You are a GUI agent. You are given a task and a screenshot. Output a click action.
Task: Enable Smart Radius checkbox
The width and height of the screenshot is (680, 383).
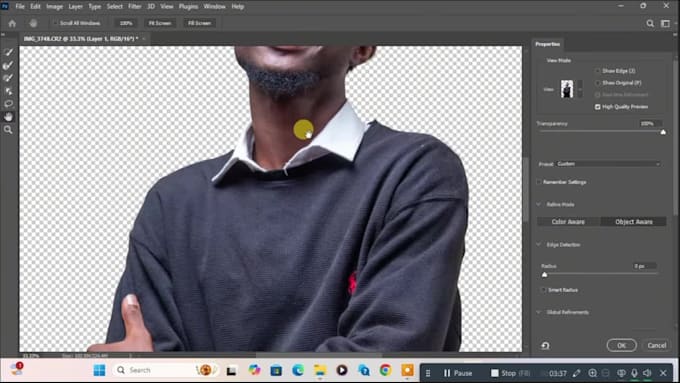click(x=543, y=290)
